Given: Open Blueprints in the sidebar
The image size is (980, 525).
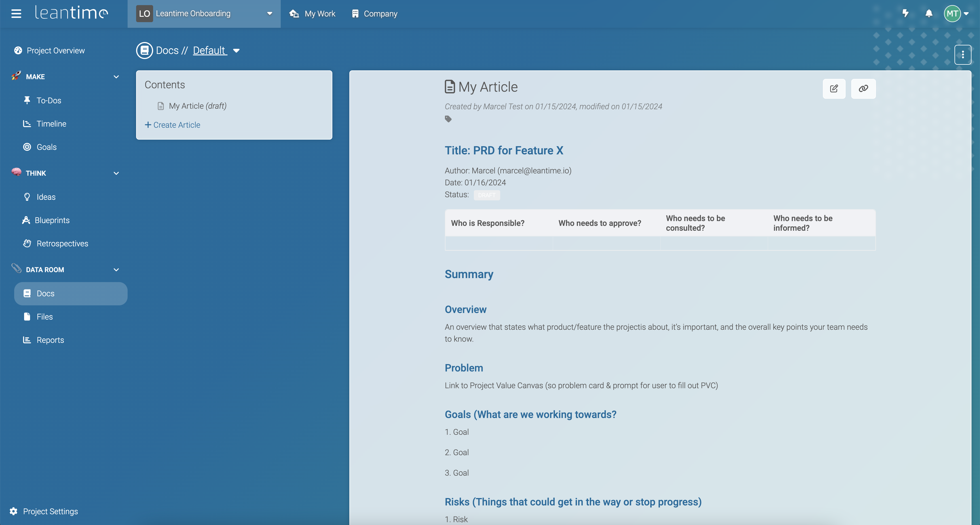Looking at the screenshot, I should 52,220.
